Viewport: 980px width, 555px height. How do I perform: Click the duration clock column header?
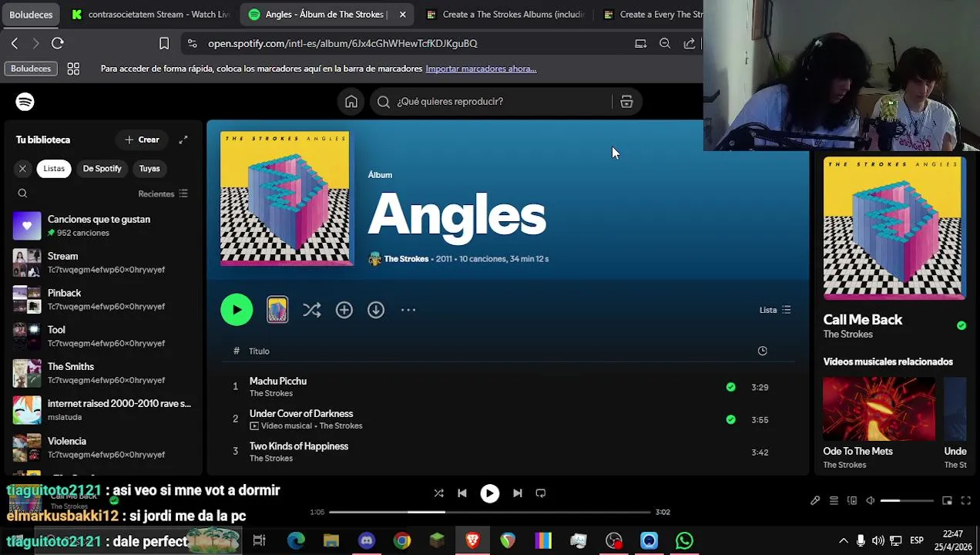[x=762, y=351]
